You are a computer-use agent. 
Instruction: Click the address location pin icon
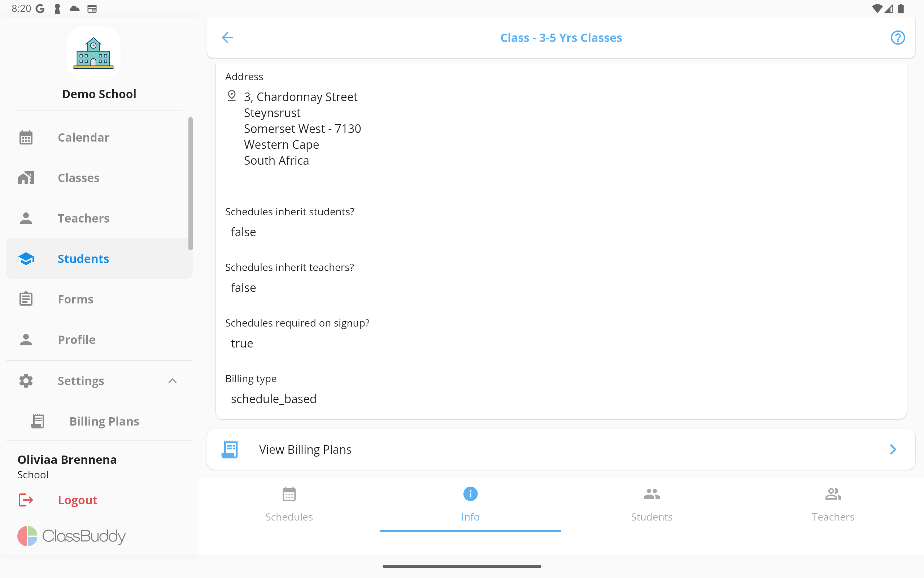pyautogui.click(x=231, y=96)
